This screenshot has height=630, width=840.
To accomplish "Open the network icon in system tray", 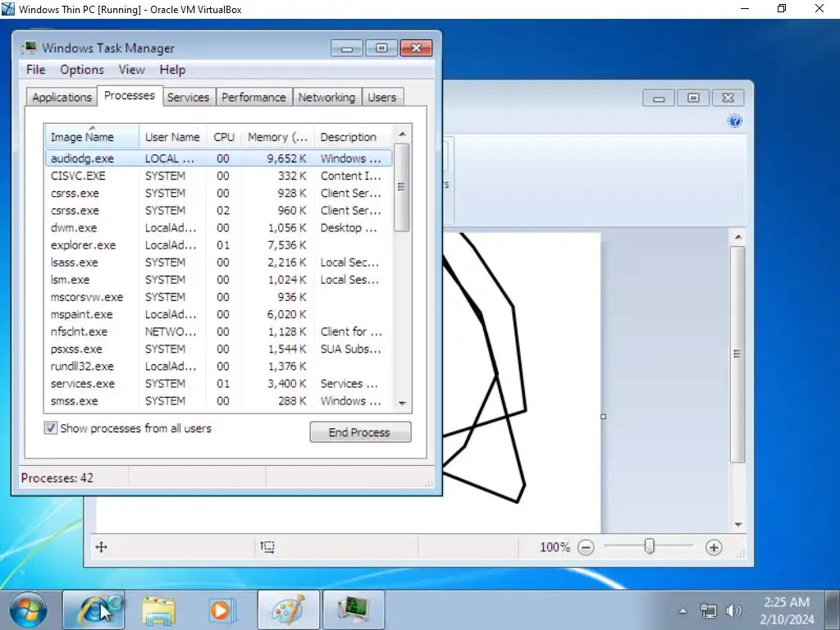I will pos(708,610).
